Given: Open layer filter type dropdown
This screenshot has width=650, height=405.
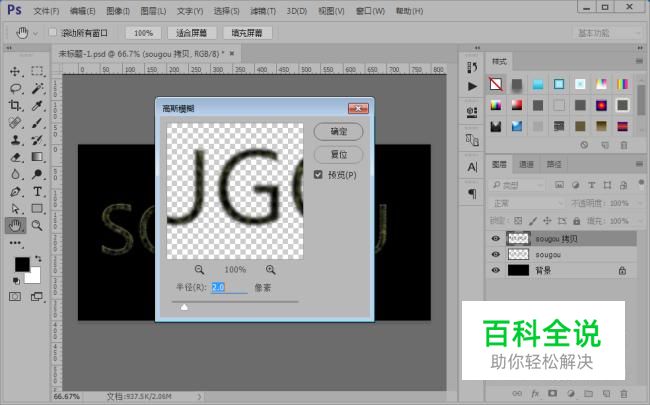Looking at the screenshot, I should click(517, 185).
